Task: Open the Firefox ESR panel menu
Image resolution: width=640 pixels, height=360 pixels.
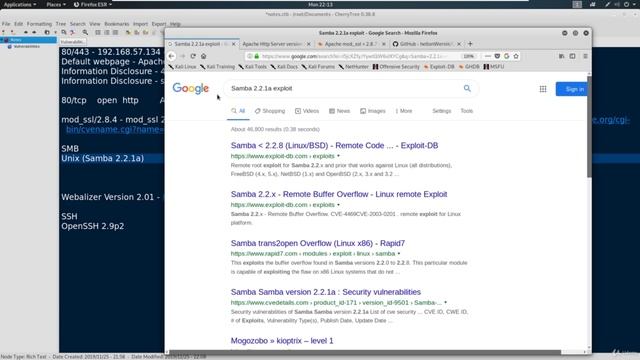Action: click(x=93, y=4)
